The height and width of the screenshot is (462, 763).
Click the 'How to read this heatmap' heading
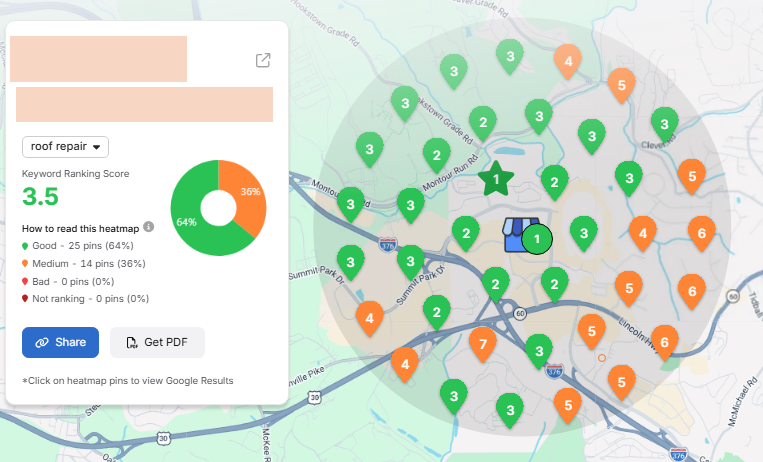pos(81,228)
